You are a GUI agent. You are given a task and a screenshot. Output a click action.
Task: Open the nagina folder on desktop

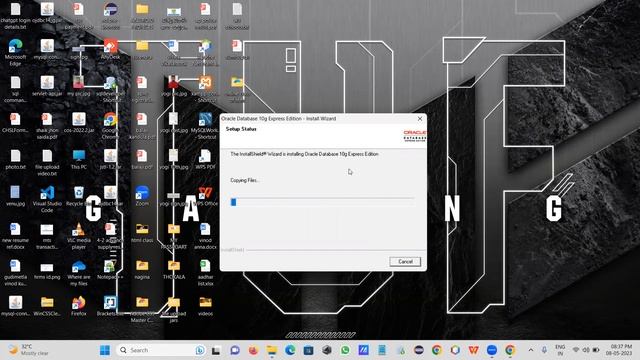tap(142, 269)
